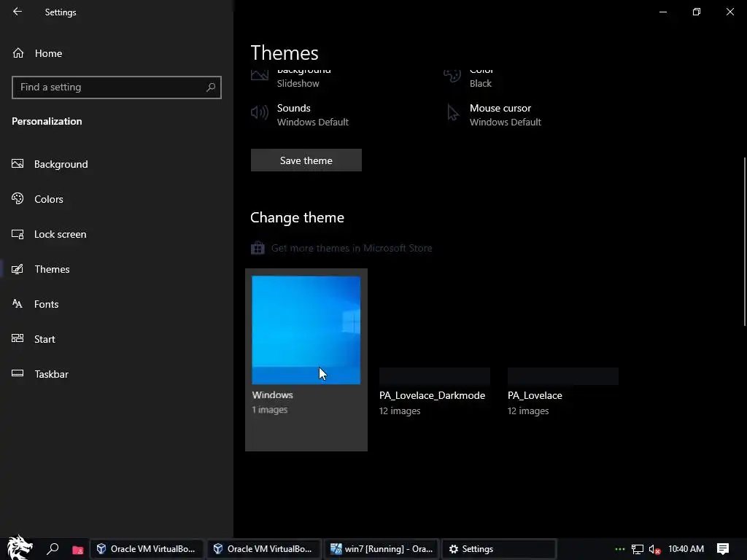Click the Background picture icon in the sidebar

[x=18, y=164]
